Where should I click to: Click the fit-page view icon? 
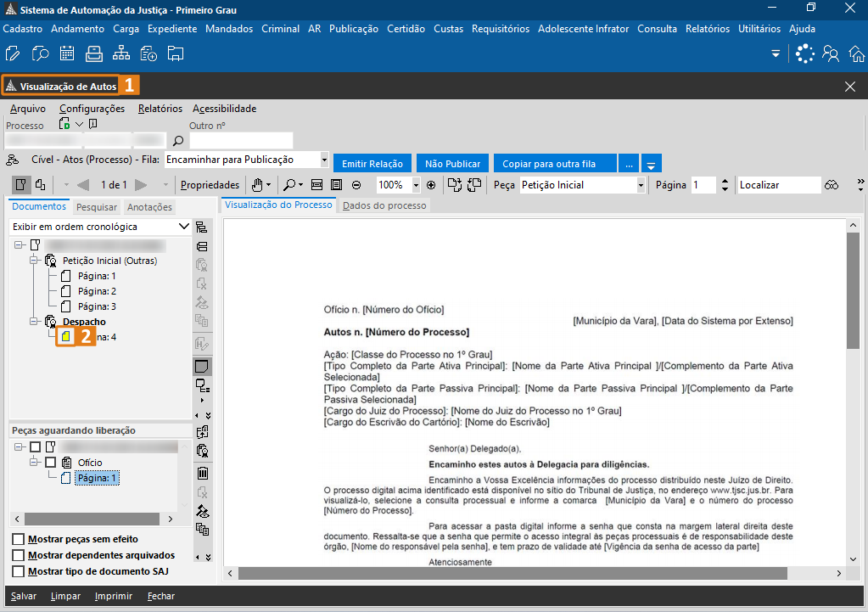click(336, 185)
